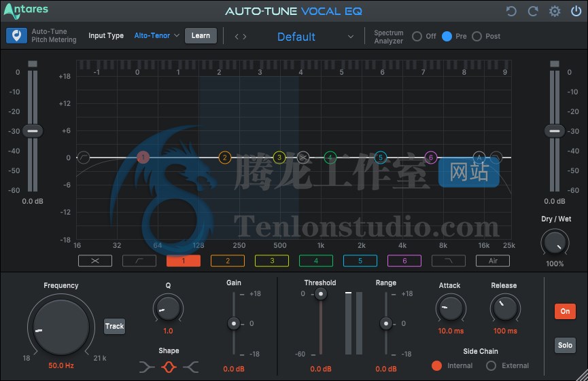This screenshot has height=381, width=588.
Task: Set Spectrum Analyzer to Post
Action: coord(477,37)
